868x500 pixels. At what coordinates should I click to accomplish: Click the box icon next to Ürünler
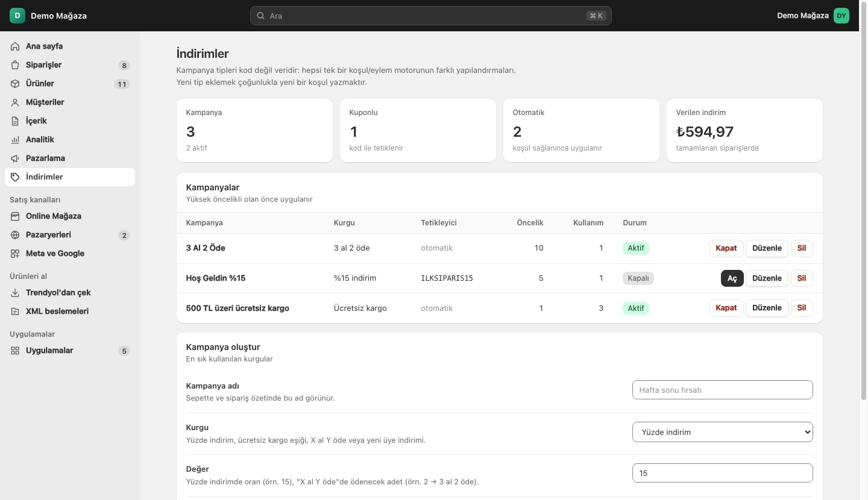15,84
